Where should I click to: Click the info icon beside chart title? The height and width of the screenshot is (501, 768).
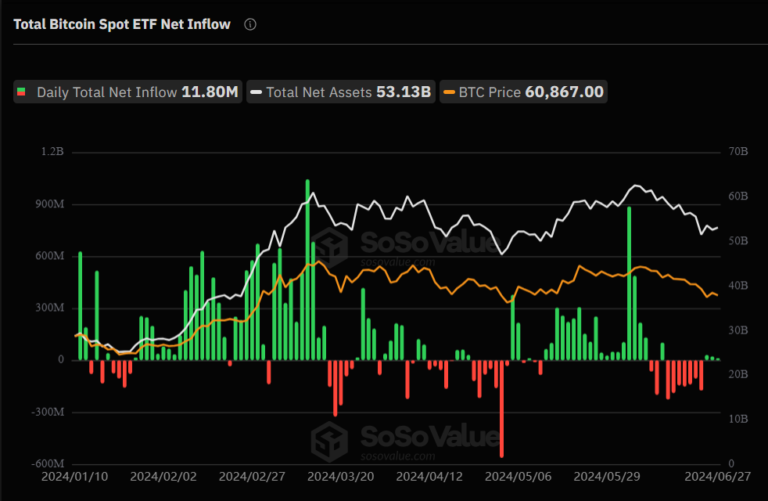pyautogui.click(x=250, y=24)
